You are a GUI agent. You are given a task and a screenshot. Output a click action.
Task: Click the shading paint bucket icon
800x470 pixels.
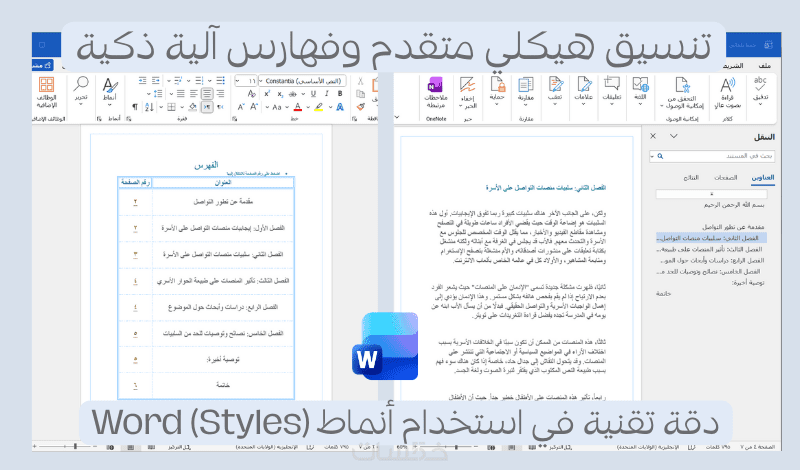(x=192, y=107)
